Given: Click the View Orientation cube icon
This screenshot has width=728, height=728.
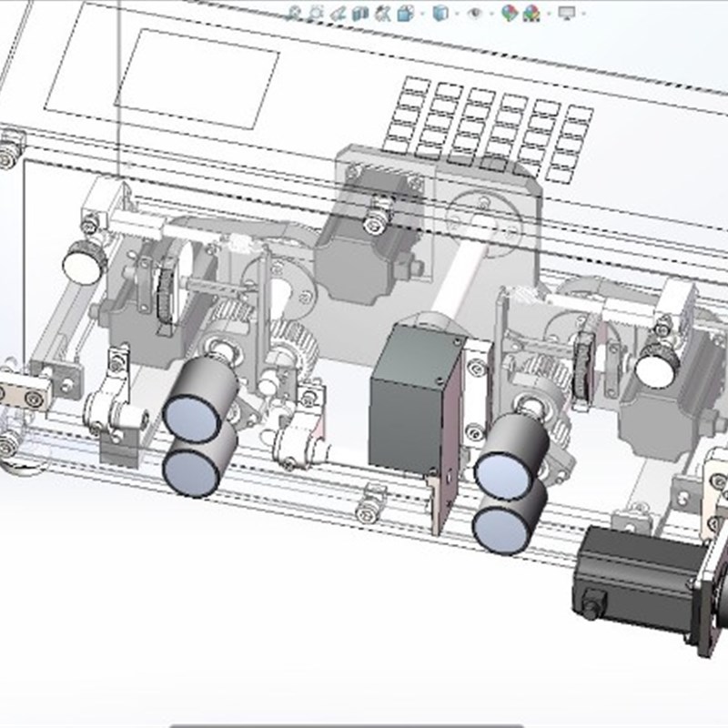Looking at the screenshot, I should (x=404, y=12).
